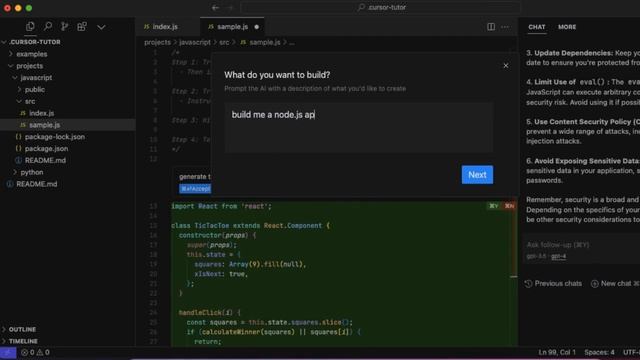Open package-lock.json file
Image resolution: width=640 pixels, height=360 pixels.
click(x=55, y=137)
